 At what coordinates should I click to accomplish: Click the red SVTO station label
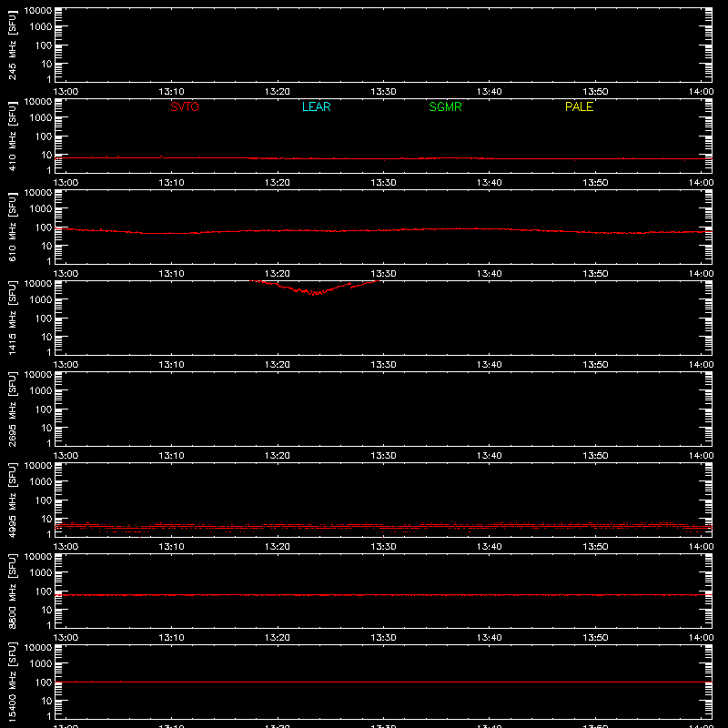185,106
